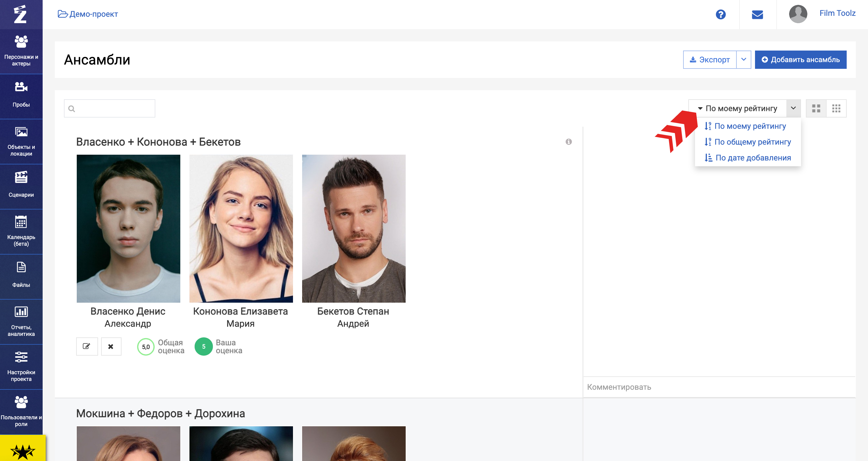
Task: Open Кононова Елизавета photo
Action: coord(241,228)
